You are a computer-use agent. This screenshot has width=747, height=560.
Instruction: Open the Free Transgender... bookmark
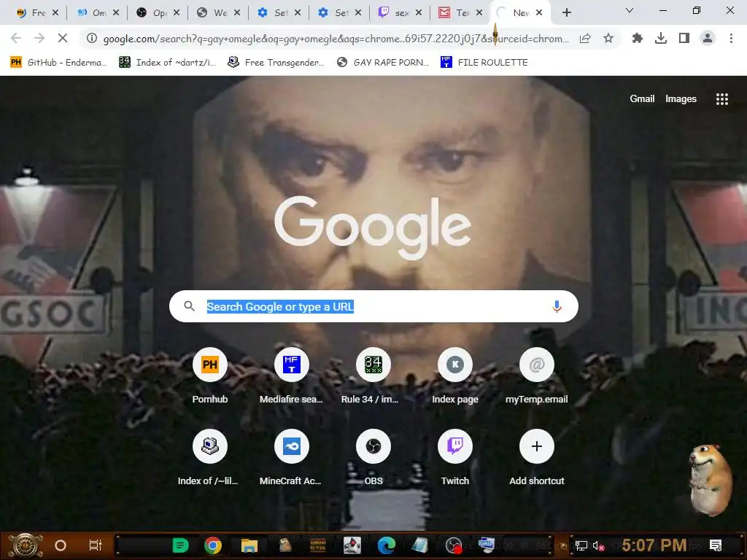(276, 62)
